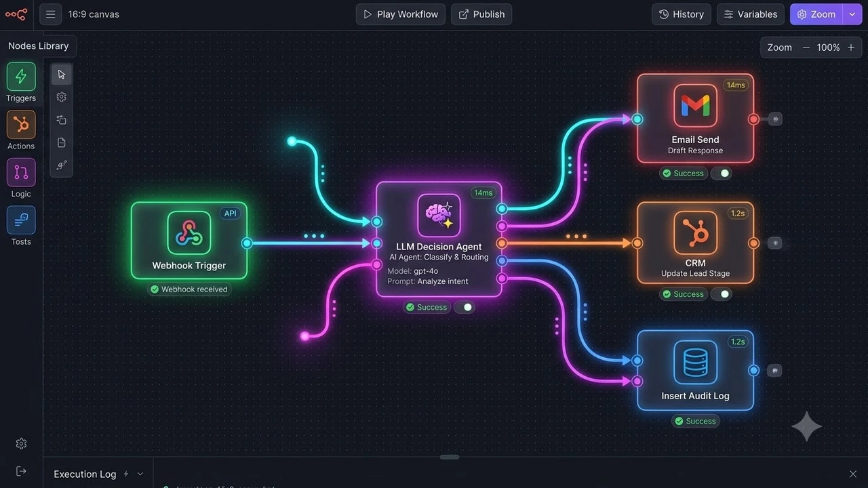Screen dimensions: 868x488
Task: Decrease canvas zoom with minus button
Action: pos(806,47)
